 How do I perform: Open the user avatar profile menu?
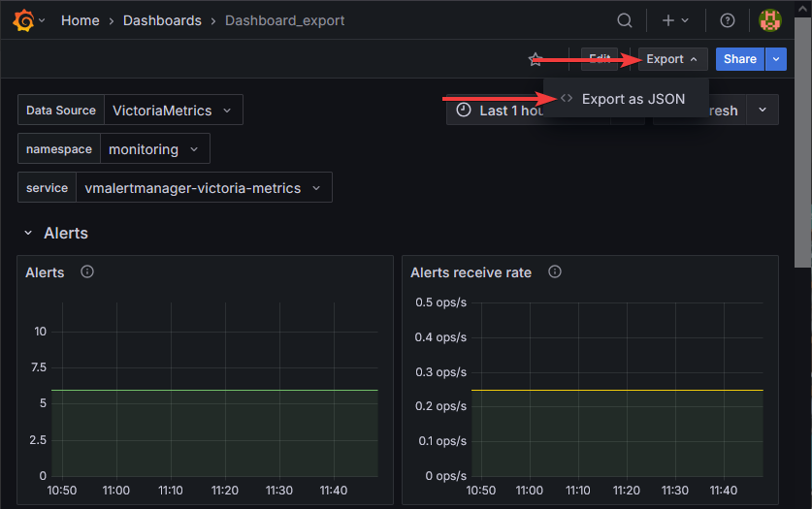click(x=769, y=20)
